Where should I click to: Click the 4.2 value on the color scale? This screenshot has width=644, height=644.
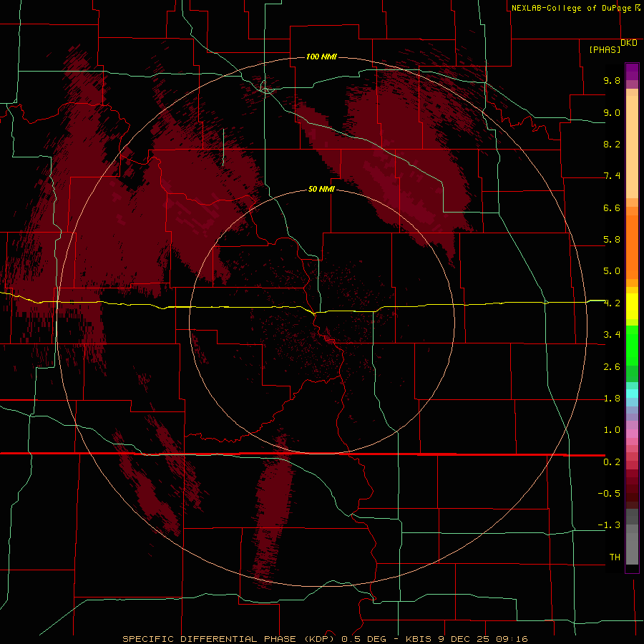(x=612, y=303)
